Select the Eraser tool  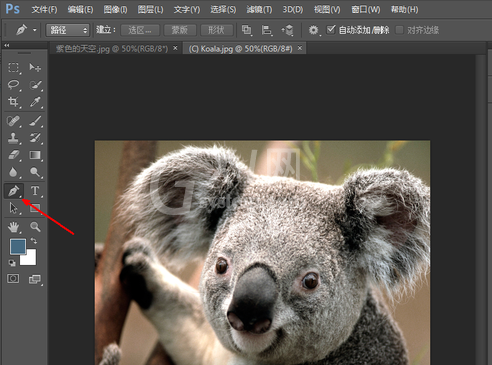click(x=13, y=155)
